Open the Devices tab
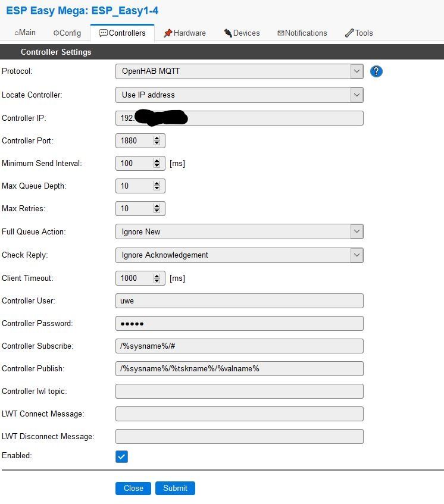 [242, 33]
